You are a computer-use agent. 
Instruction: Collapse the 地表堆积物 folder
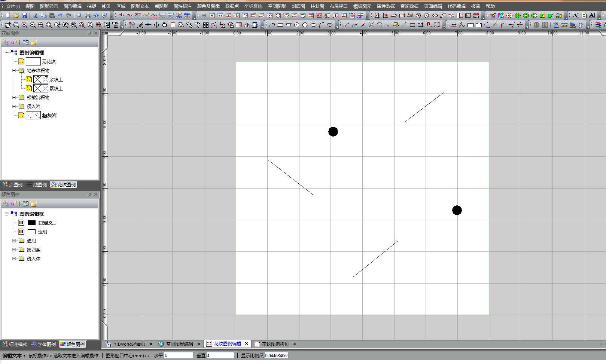pyautogui.click(x=14, y=71)
